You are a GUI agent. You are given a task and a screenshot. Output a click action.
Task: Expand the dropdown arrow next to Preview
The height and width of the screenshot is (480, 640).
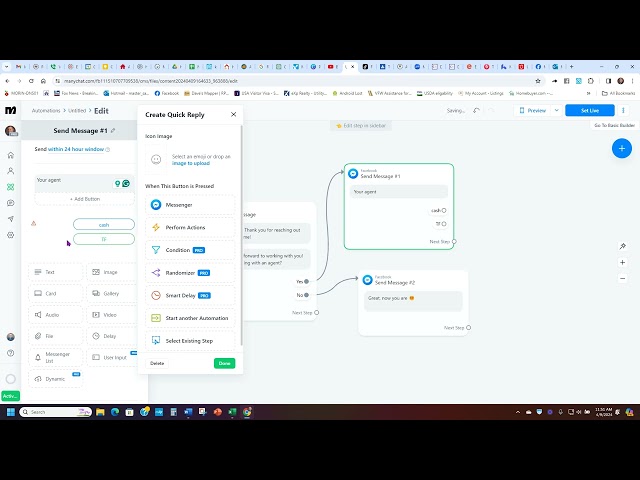tap(556, 111)
